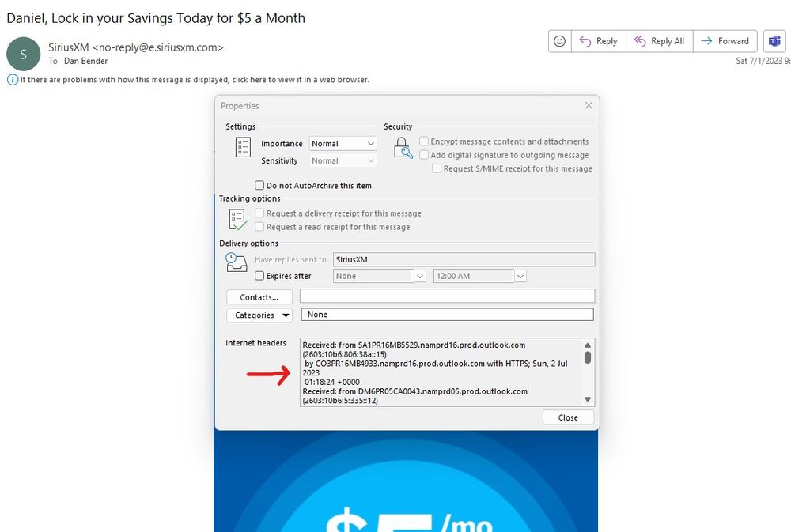Viewport: 791px width, 532px height.
Task: Tick Request a read receipt checkbox
Action: pyautogui.click(x=259, y=227)
